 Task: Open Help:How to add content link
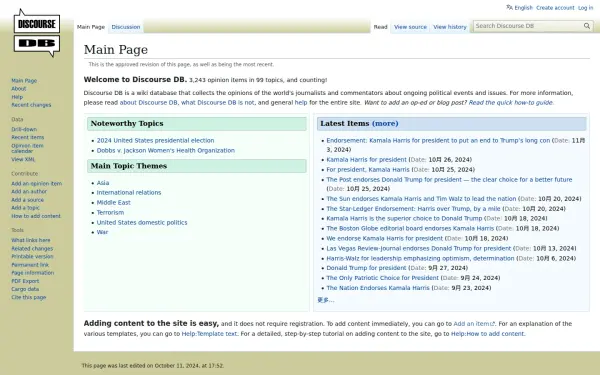click(x=488, y=334)
